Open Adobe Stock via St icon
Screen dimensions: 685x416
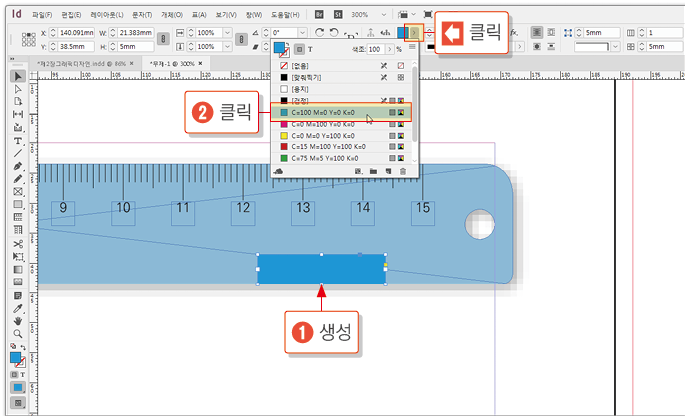338,14
